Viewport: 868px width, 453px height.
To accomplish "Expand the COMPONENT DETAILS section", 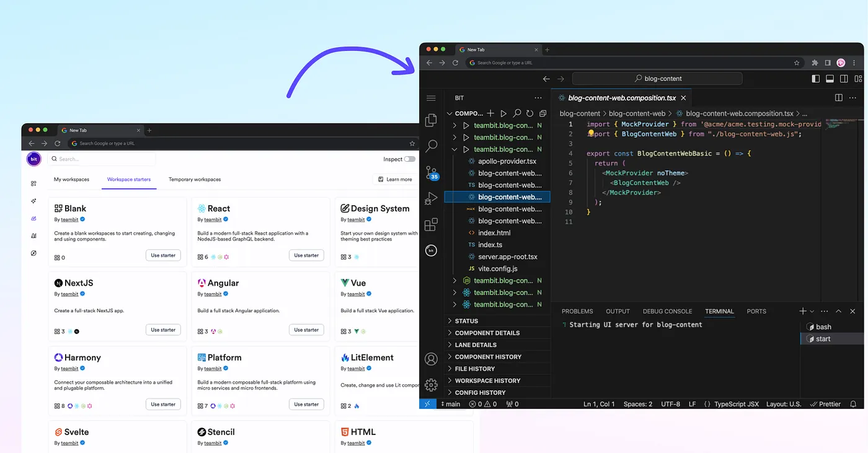I will (487, 333).
